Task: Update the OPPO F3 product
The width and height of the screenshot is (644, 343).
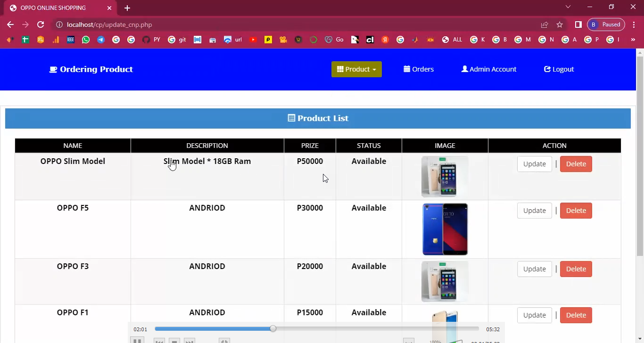Action: click(x=534, y=269)
